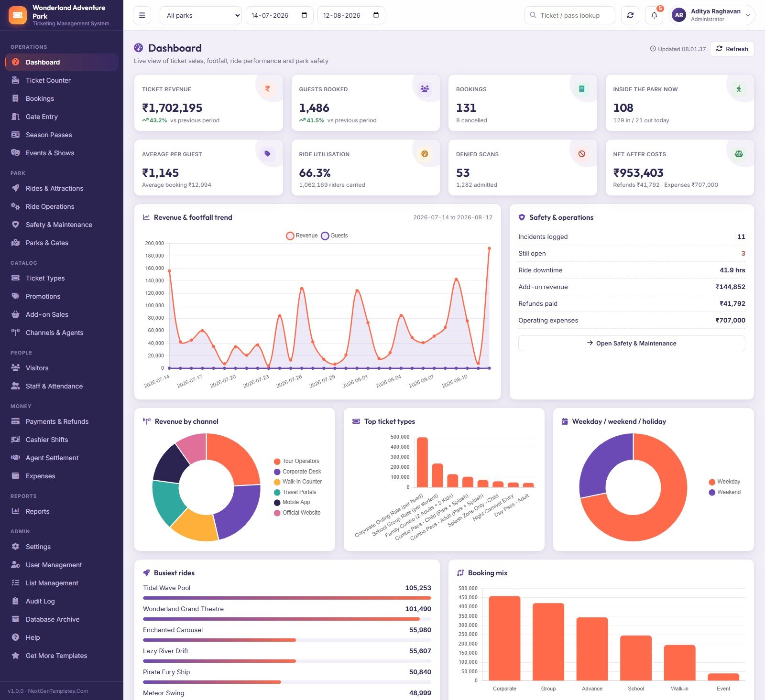Click the ban icon on Denied Scans card
The width and height of the screenshot is (765, 700).
click(581, 154)
